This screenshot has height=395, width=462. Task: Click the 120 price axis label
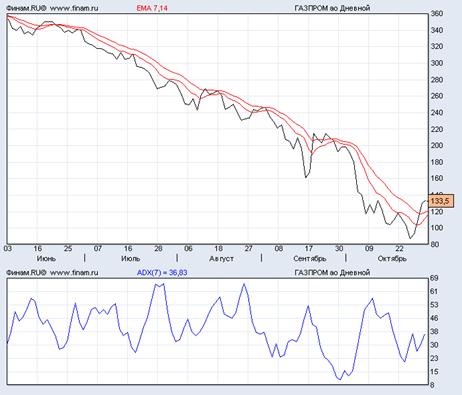pyautogui.click(x=437, y=212)
